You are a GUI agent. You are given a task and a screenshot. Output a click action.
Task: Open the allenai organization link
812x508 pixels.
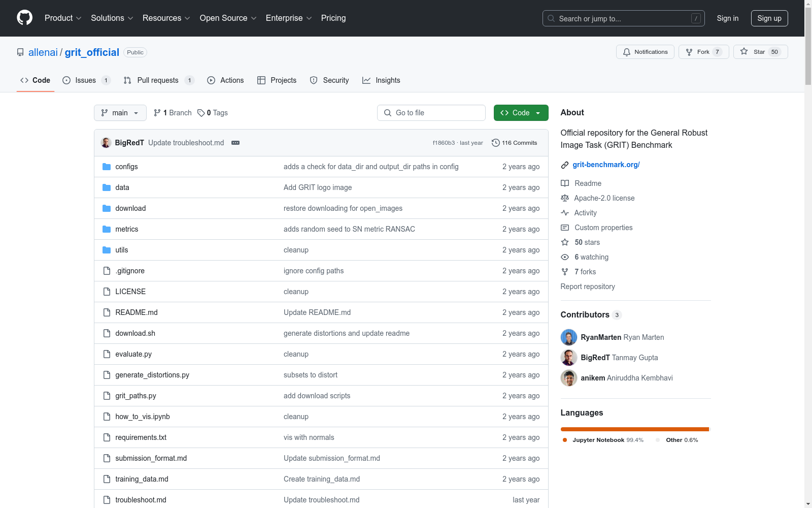click(x=43, y=52)
